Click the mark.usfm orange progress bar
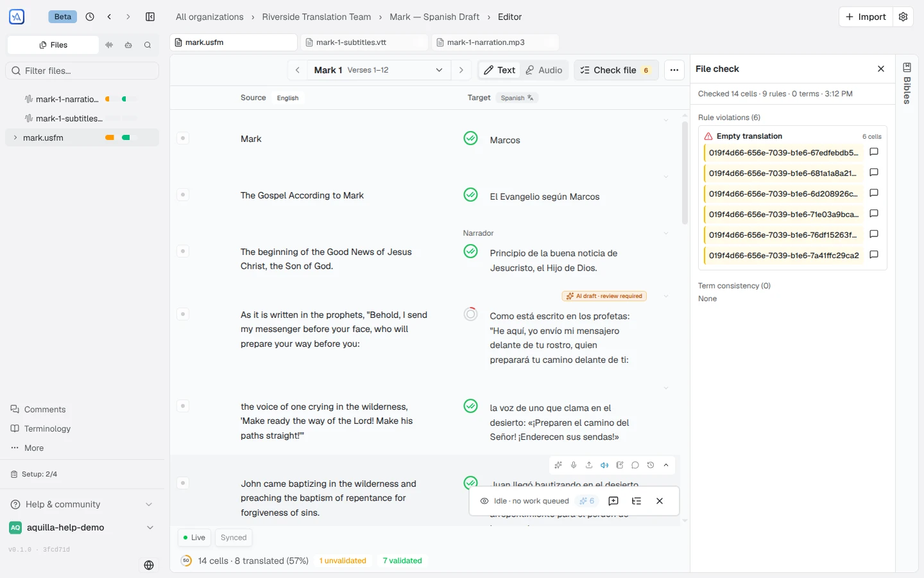The image size is (924, 578). (x=110, y=137)
